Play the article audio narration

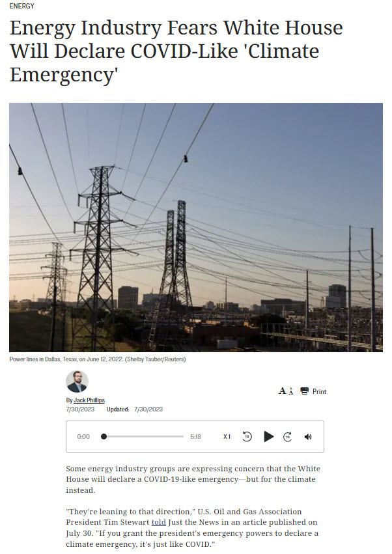269,437
